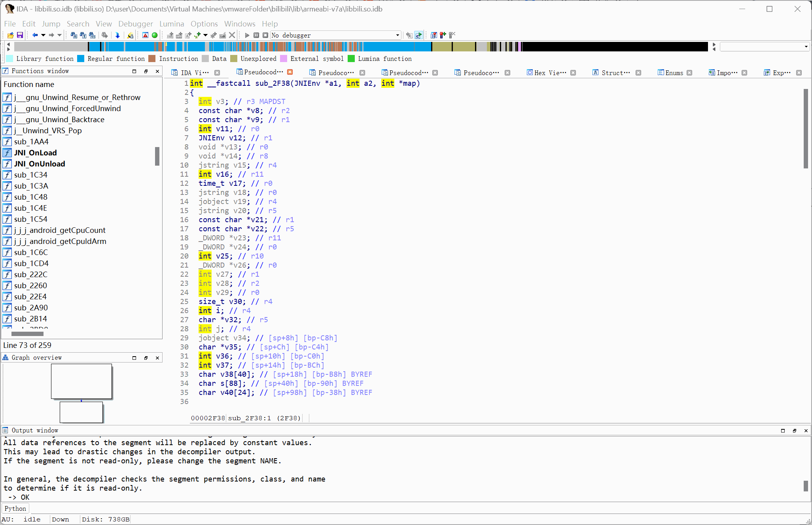Expand the jump back history arrow
This screenshot has height=525, width=812.
(43, 35)
